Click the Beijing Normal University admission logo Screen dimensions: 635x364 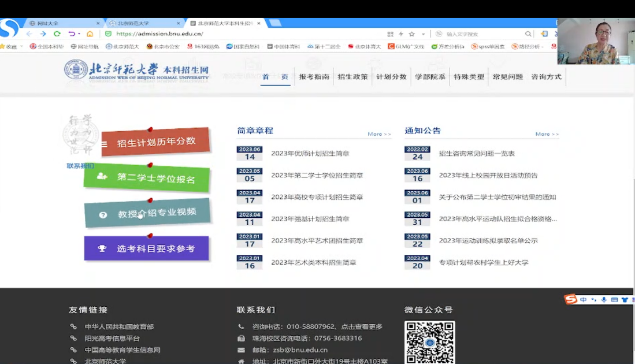(136, 71)
